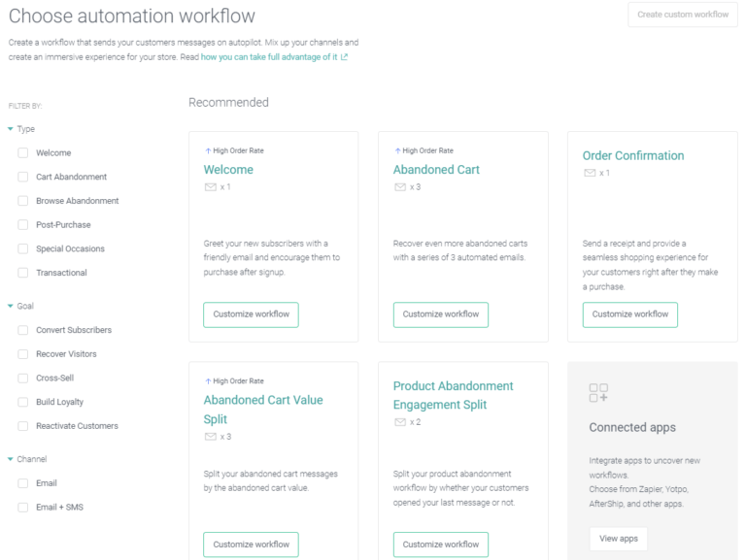Click the envelope icon on Abandoned Cart card
Image resolution: width=746 pixels, height=560 pixels.
coord(399,186)
